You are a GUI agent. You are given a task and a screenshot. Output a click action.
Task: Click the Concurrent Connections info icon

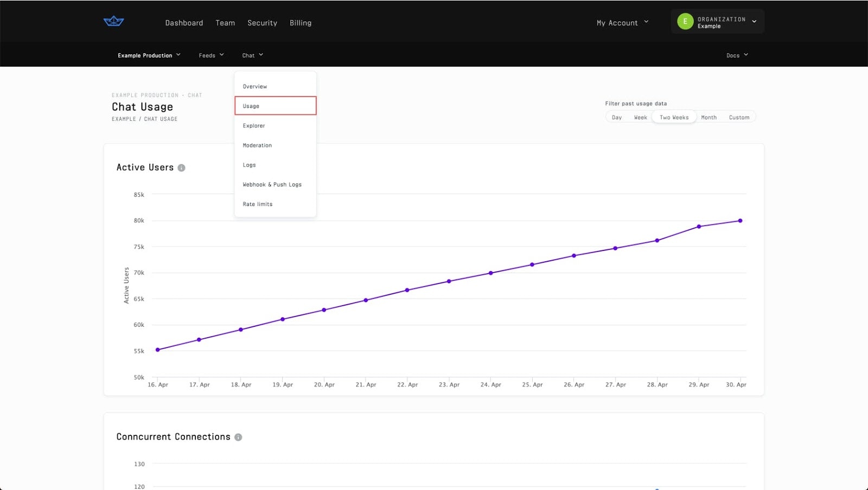(238, 437)
